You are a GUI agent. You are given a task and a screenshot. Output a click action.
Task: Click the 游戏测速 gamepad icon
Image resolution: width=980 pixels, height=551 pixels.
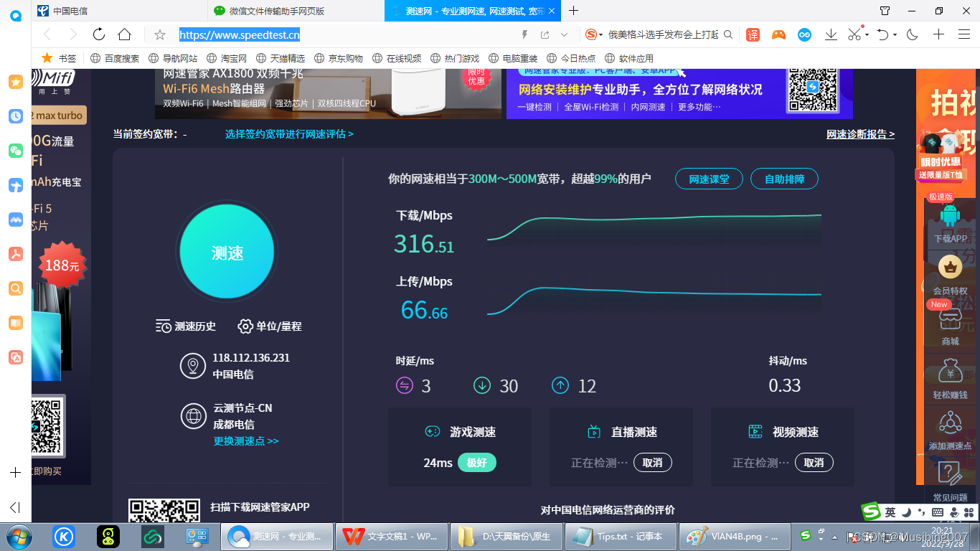click(x=433, y=432)
